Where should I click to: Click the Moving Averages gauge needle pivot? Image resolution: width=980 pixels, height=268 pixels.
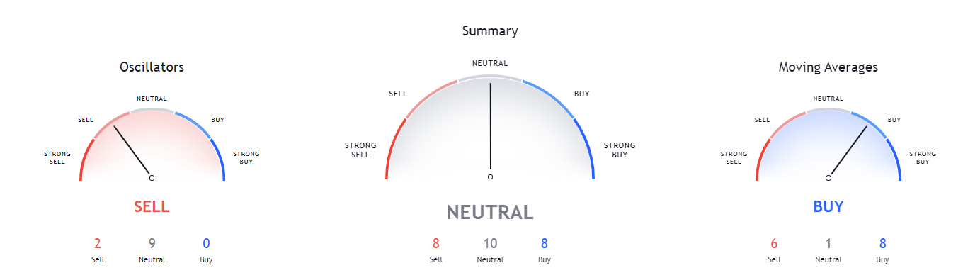(x=828, y=177)
